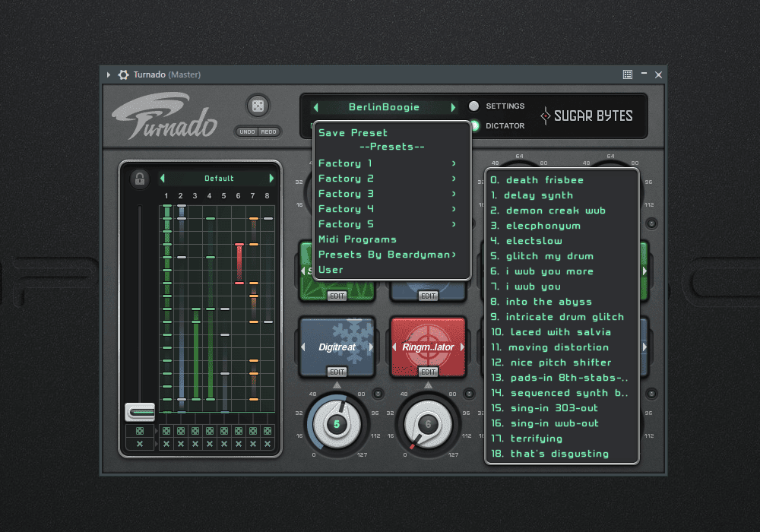Expand the Factory 3 preset submenu
The width and height of the screenshot is (760, 532).
point(388,194)
